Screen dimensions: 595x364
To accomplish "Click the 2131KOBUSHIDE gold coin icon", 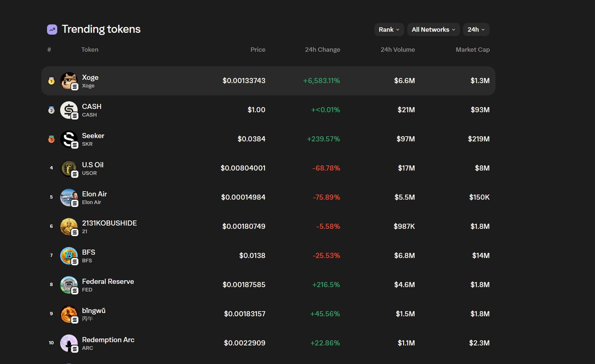I will [x=69, y=226].
